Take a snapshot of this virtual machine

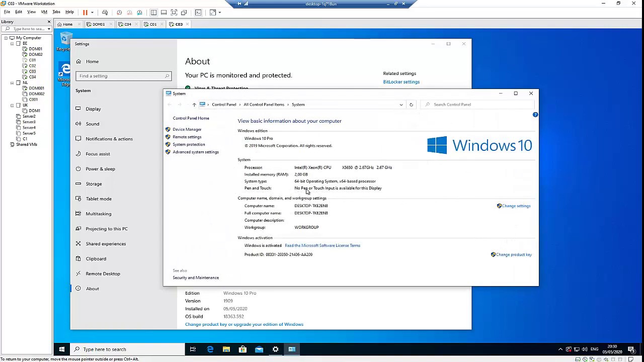coord(119,12)
